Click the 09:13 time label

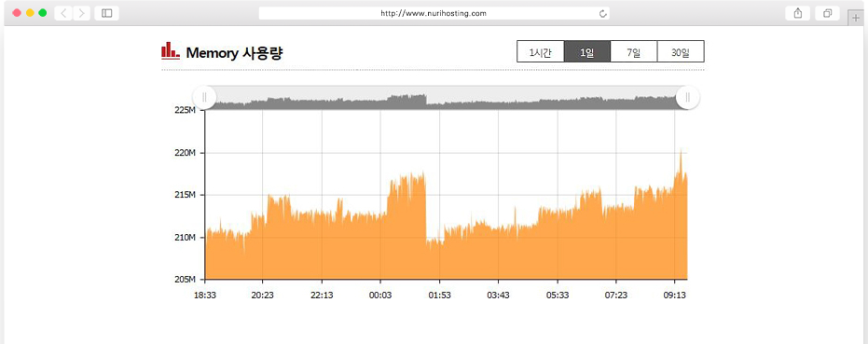[675, 296]
